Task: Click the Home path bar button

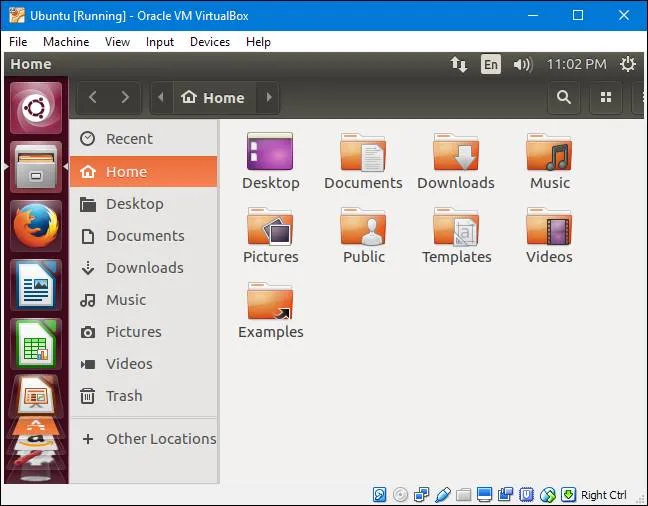Action: (213, 97)
